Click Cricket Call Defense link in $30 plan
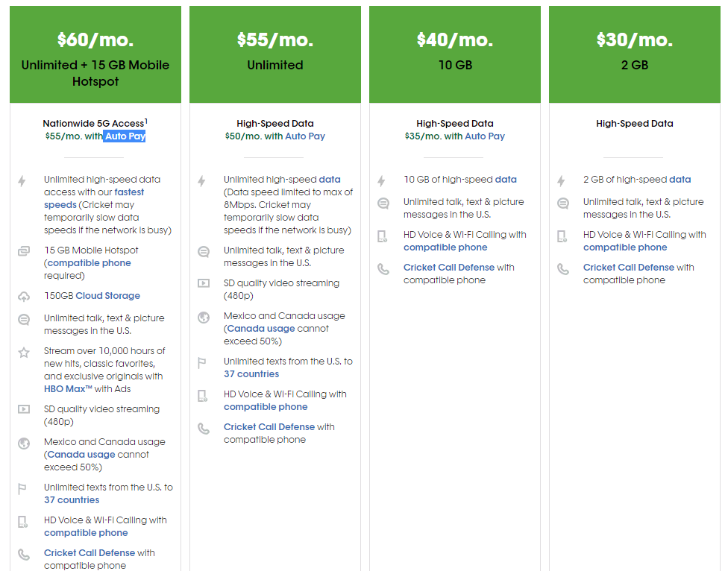This screenshot has width=728, height=571. pyautogui.click(x=628, y=267)
